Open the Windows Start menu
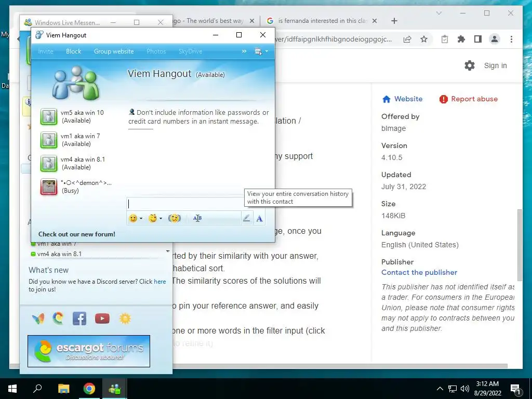Screen dimensions: 532x399 pyautogui.click(x=12, y=389)
